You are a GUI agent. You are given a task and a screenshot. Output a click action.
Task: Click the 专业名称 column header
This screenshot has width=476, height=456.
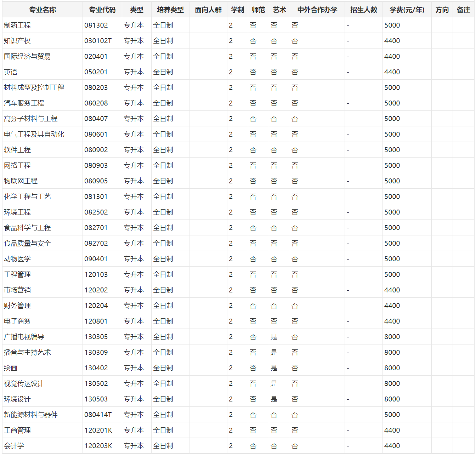pyautogui.click(x=42, y=10)
